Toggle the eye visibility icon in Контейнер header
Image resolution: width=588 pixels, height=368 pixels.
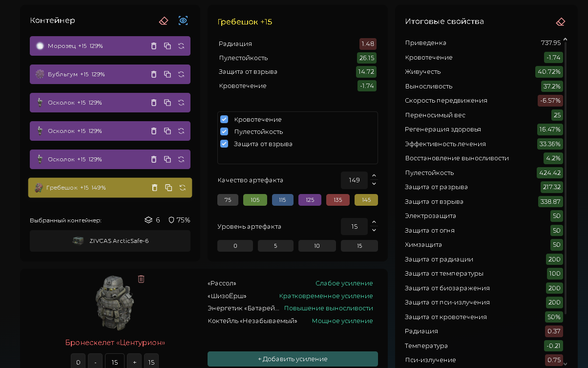(183, 21)
